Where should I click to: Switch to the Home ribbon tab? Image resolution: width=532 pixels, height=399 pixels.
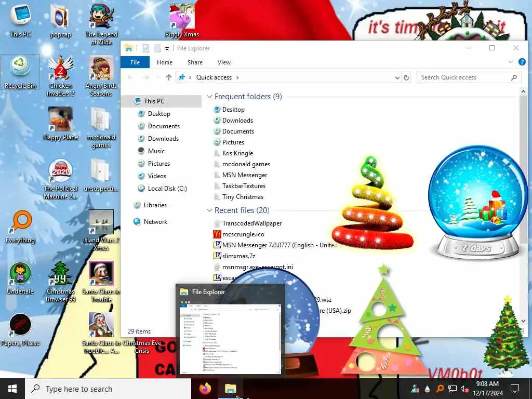(x=165, y=62)
